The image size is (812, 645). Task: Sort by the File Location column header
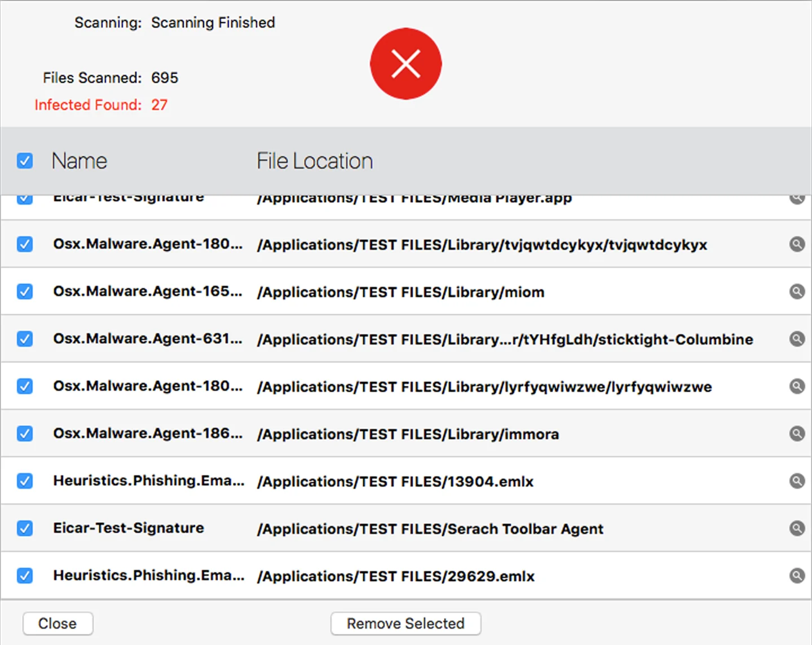[x=315, y=161]
